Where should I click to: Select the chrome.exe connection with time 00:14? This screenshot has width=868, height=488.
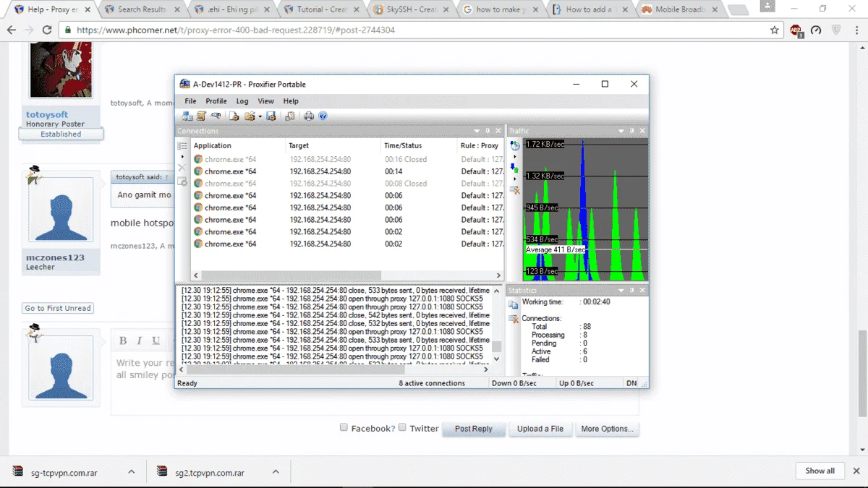(x=347, y=171)
